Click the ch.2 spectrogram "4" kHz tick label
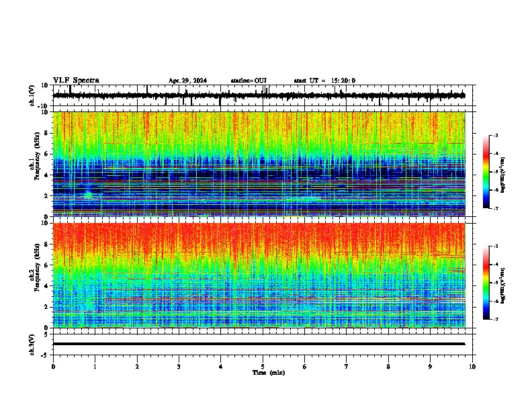 click(x=46, y=286)
